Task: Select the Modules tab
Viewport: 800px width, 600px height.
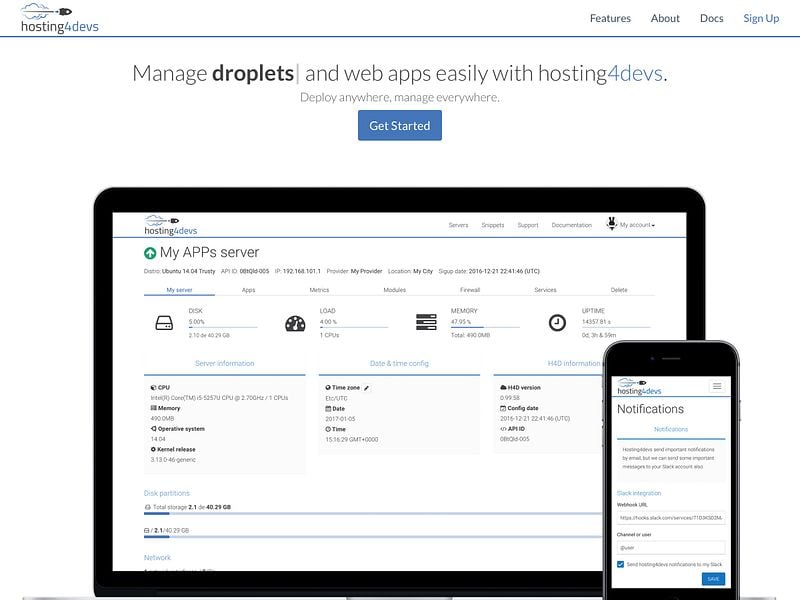Action: click(394, 290)
